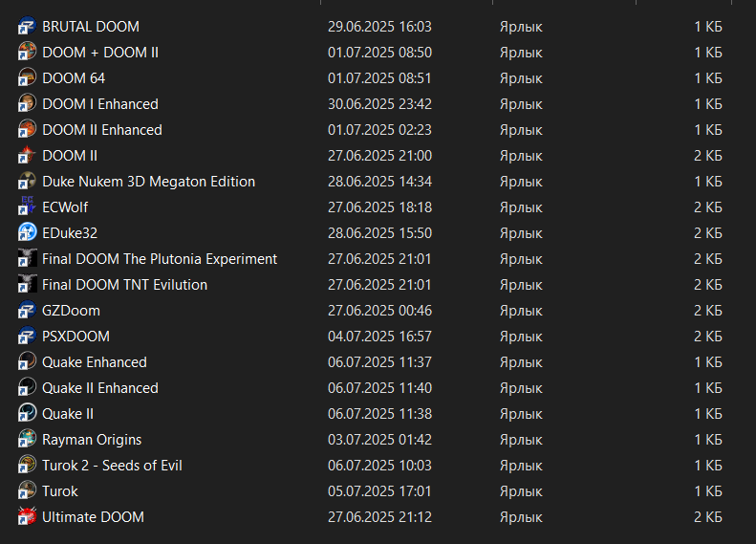The height and width of the screenshot is (544, 756).
Task: Select the file name DOOM I Enhanced
Action: (x=100, y=103)
